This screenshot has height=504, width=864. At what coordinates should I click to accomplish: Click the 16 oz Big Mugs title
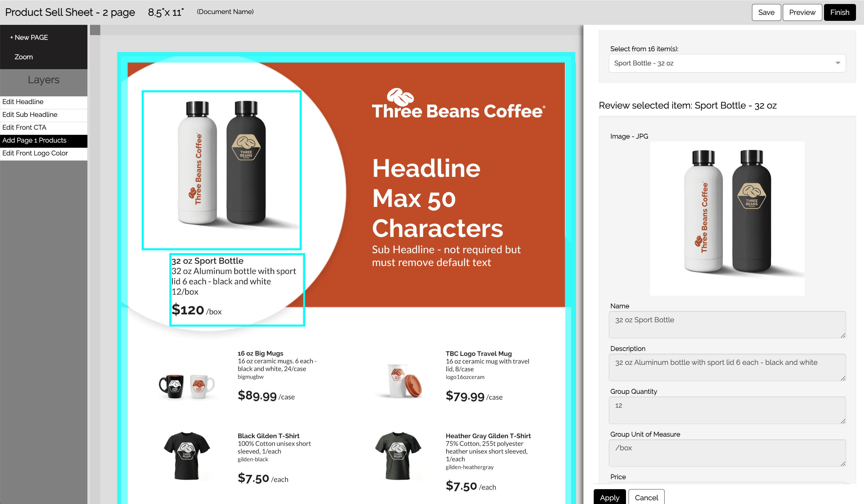click(x=260, y=353)
